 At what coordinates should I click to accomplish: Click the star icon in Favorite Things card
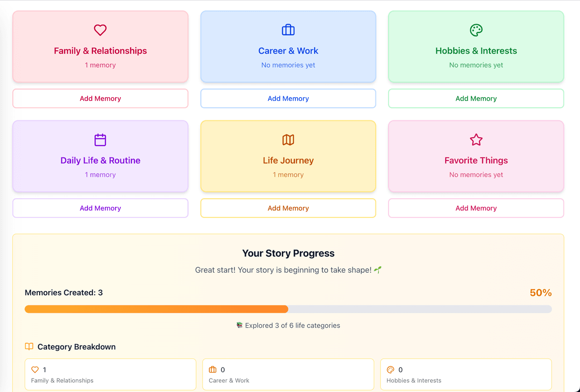(476, 140)
